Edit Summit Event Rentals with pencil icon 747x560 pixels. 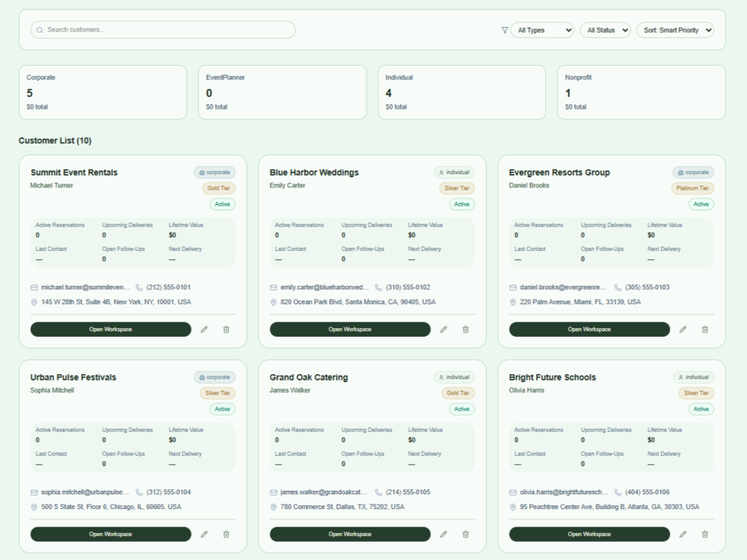(204, 330)
